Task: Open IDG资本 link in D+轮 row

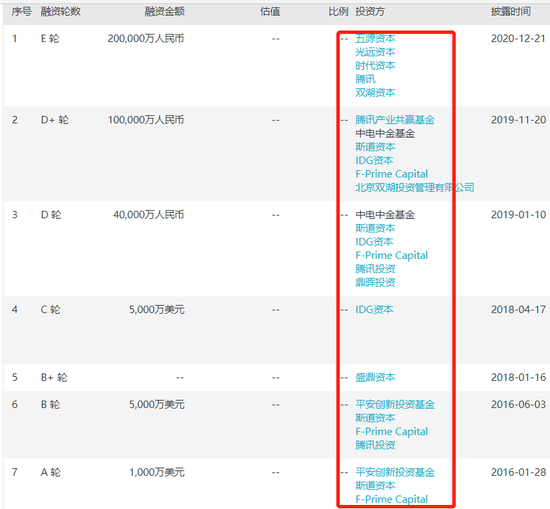Action: [374, 160]
